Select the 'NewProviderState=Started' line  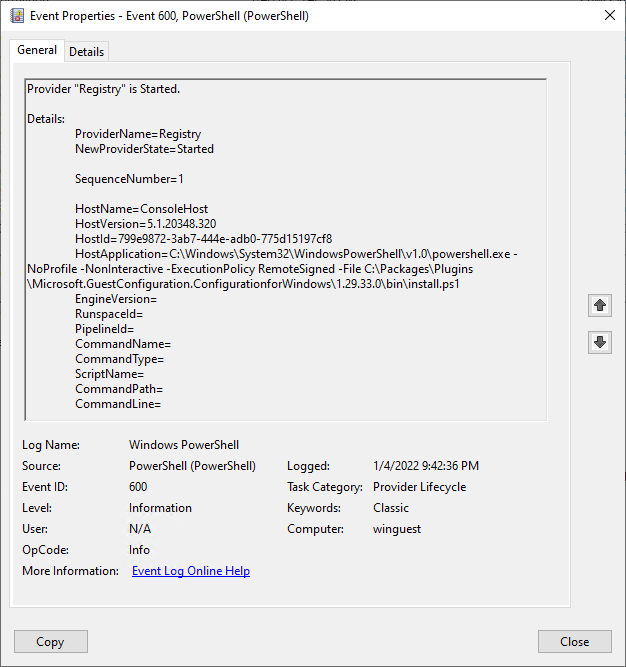click(144, 149)
